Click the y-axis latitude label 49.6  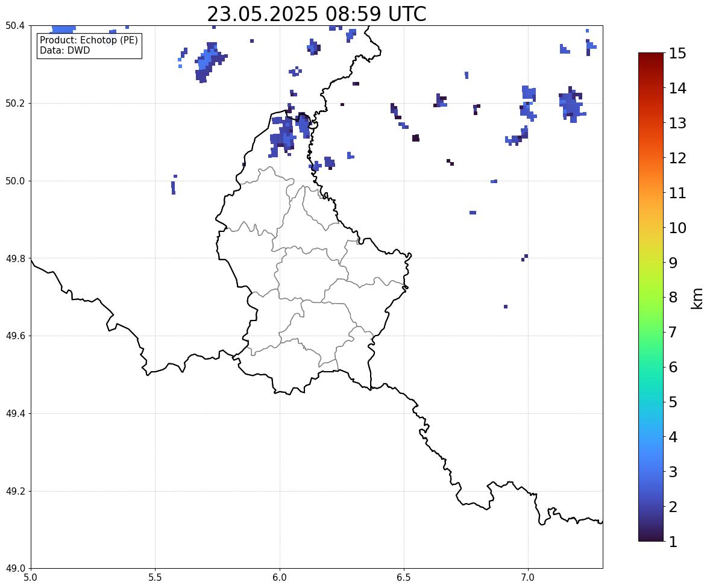(x=15, y=336)
